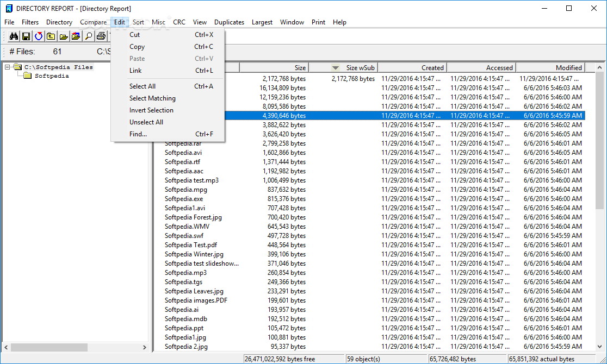Click the open folder icon
This screenshot has height=364, width=607.
point(64,36)
